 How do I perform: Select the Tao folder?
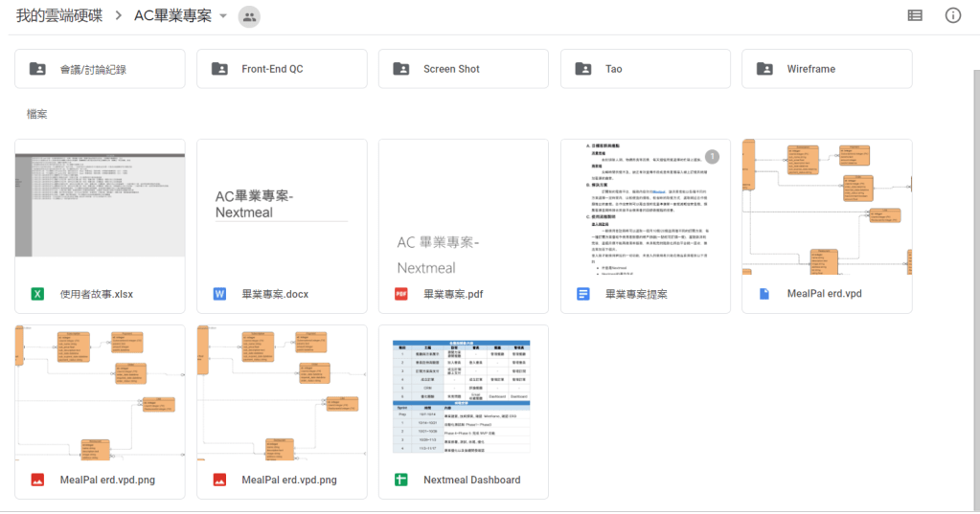645,69
